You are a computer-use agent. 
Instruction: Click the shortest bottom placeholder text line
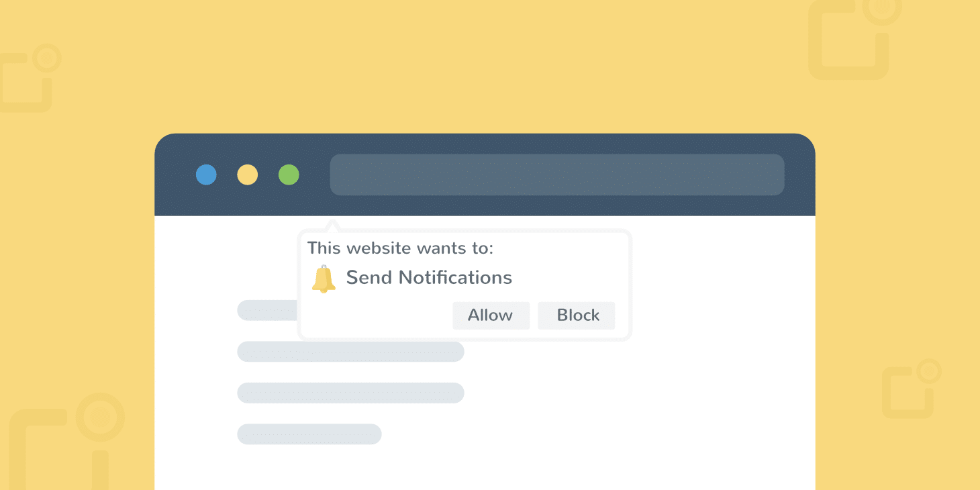coord(309,434)
